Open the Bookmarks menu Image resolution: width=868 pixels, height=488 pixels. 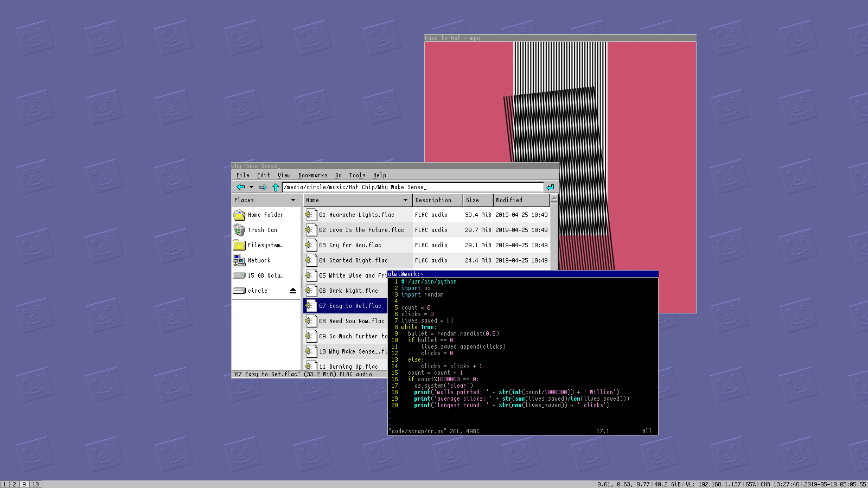coord(312,175)
